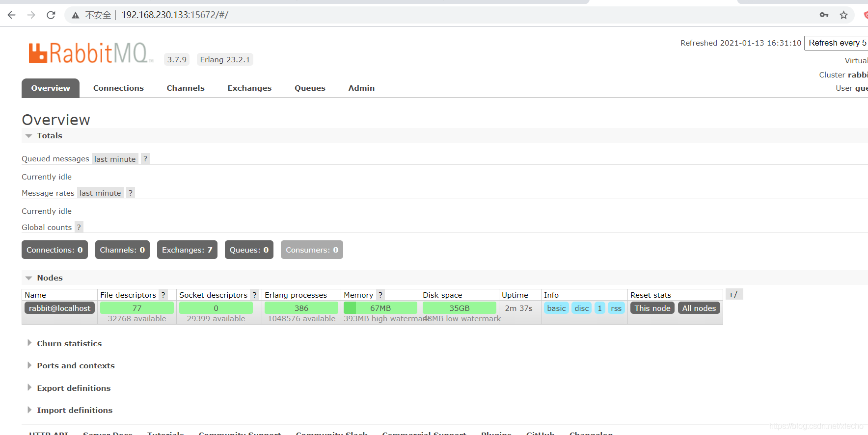
Task: Open the Exchanges tab
Action: [x=249, y=88]
